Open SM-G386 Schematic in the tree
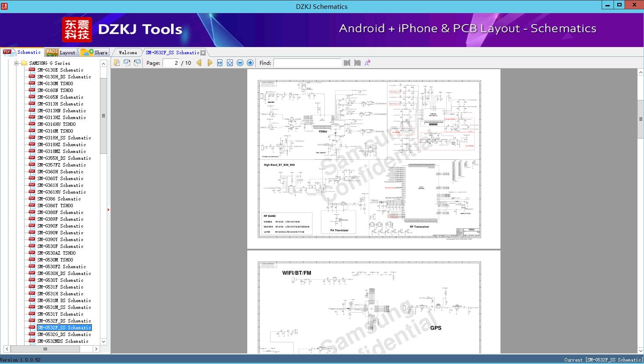 (x=59, y=199)
